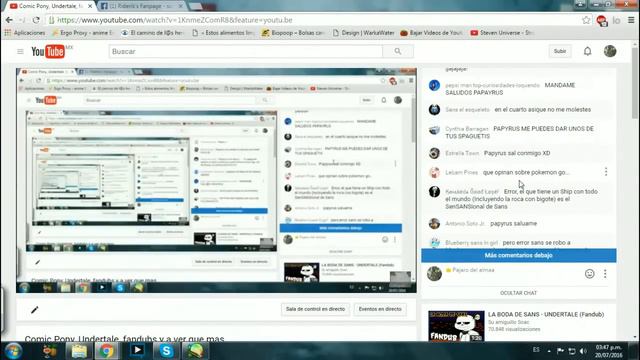Image resolution: width=640 pixels, height=360 pixels.
Task: Open options for Lebam Pines' message
Action: 606,172
